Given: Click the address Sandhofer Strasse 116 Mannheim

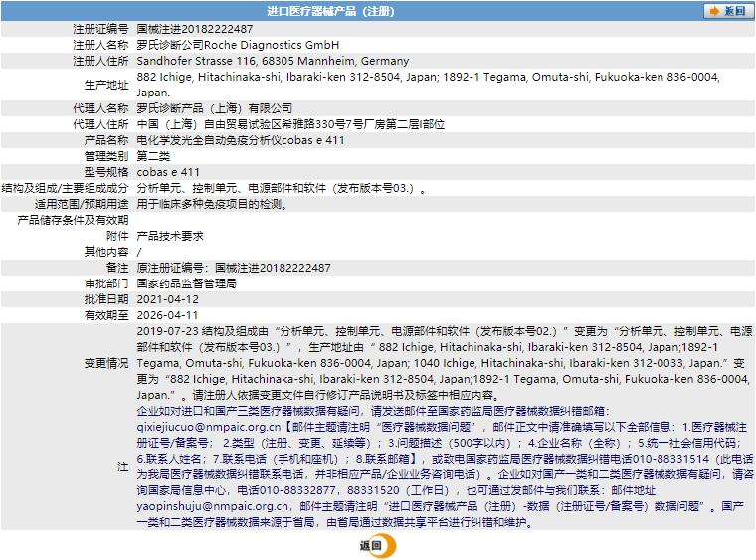Looking at the screenshot, I should point(273,61).
